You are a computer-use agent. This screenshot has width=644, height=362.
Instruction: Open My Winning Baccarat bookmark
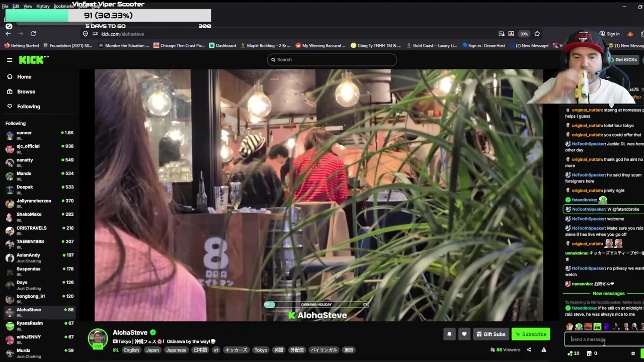tap(320, 46)
